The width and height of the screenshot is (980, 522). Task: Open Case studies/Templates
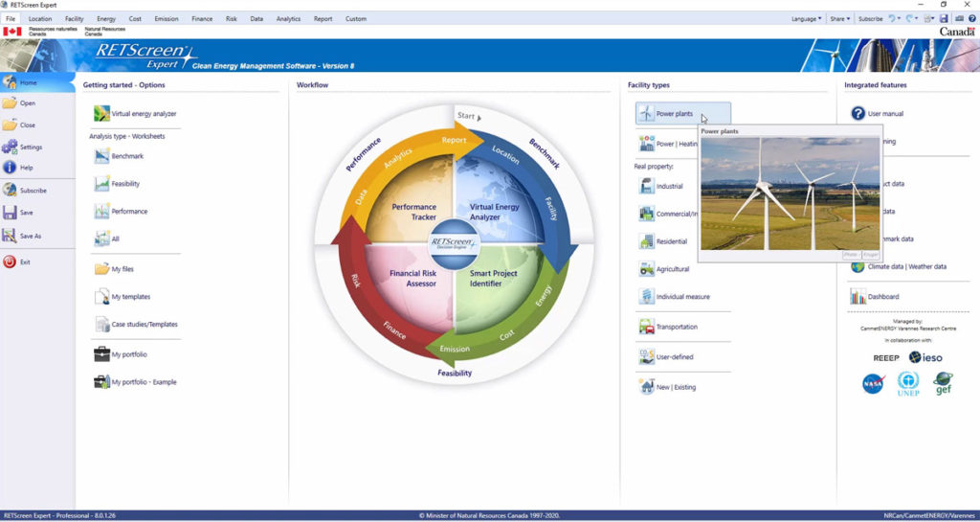(x=136, y=325)
